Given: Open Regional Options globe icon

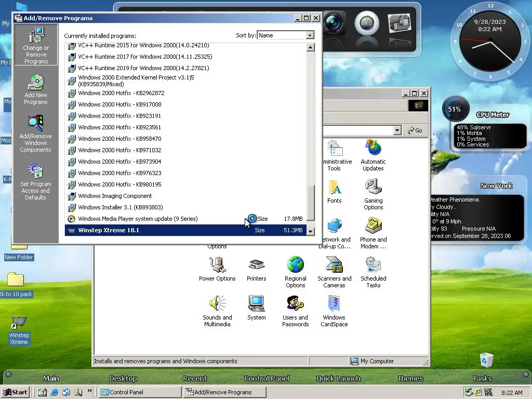Looking at the screenshot, I should point(296,272).
